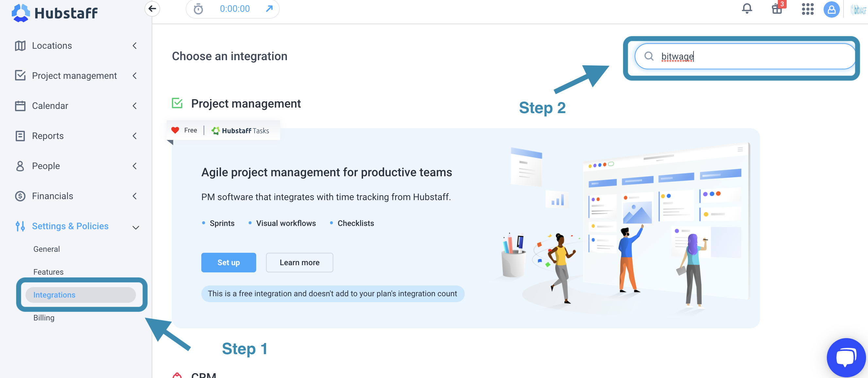Open the gift rewards icon

(777, 9)
